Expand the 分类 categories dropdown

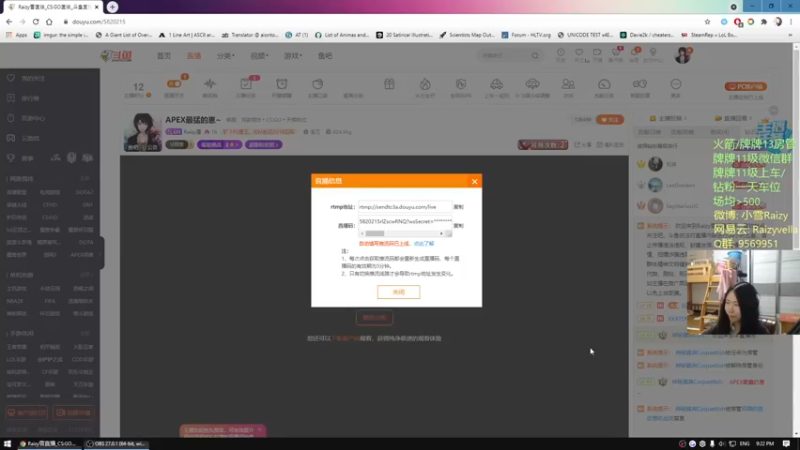[x=226, y=56]
